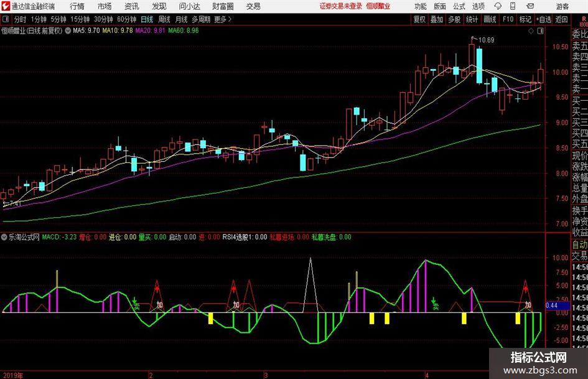Open F10 company info
The width and height of the screenshot is (588, 379).
click(508, 19)
